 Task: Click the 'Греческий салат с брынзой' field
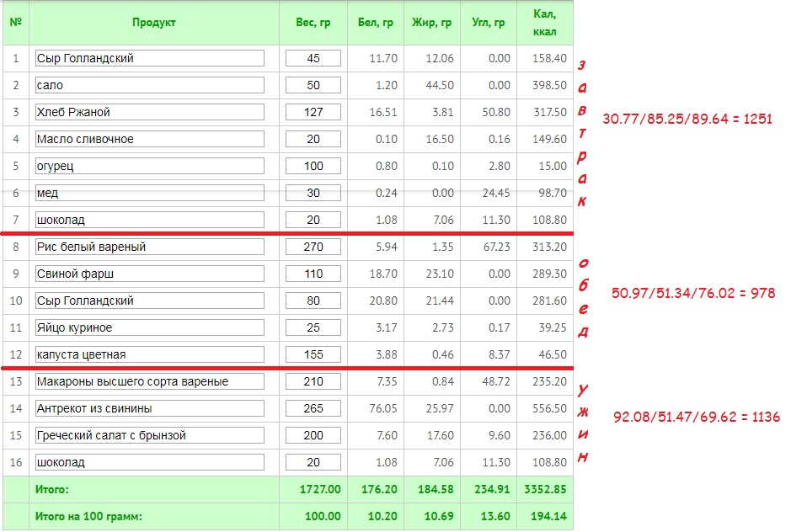pos(150,435)
